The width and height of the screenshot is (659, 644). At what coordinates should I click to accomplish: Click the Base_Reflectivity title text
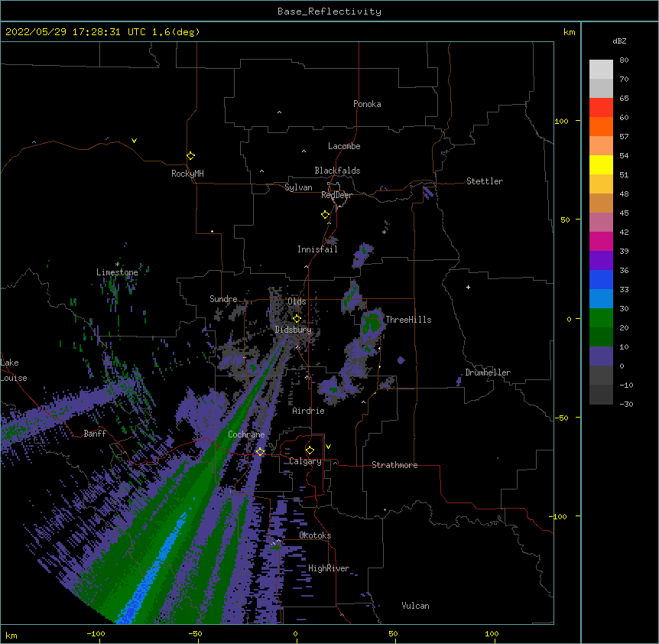pos(329,11)
